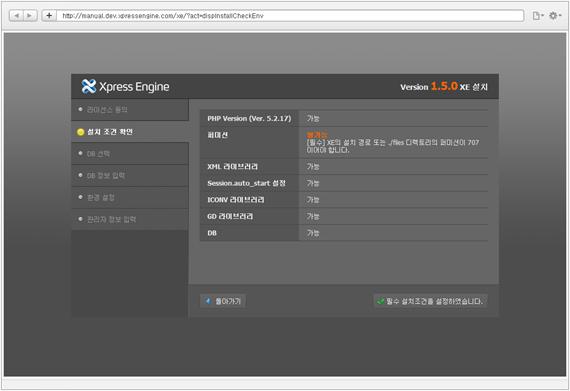Click the green checkmark icon

[381, 301]
